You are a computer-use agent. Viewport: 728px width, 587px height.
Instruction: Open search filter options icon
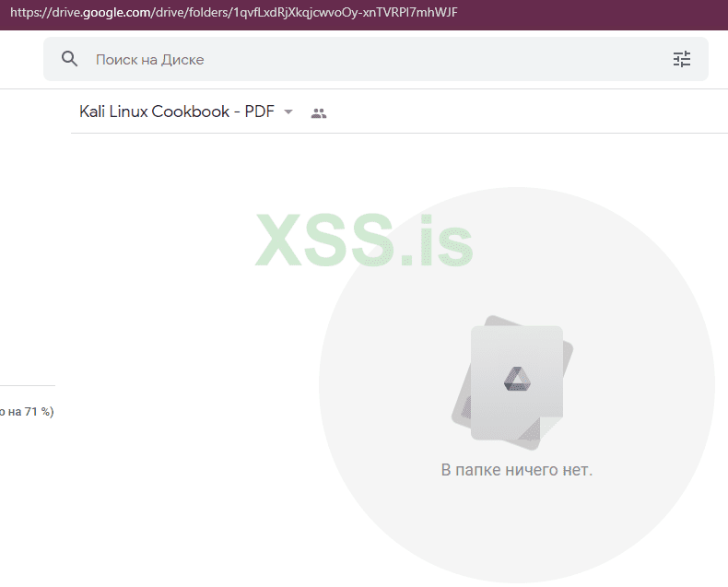coord(682,59)
